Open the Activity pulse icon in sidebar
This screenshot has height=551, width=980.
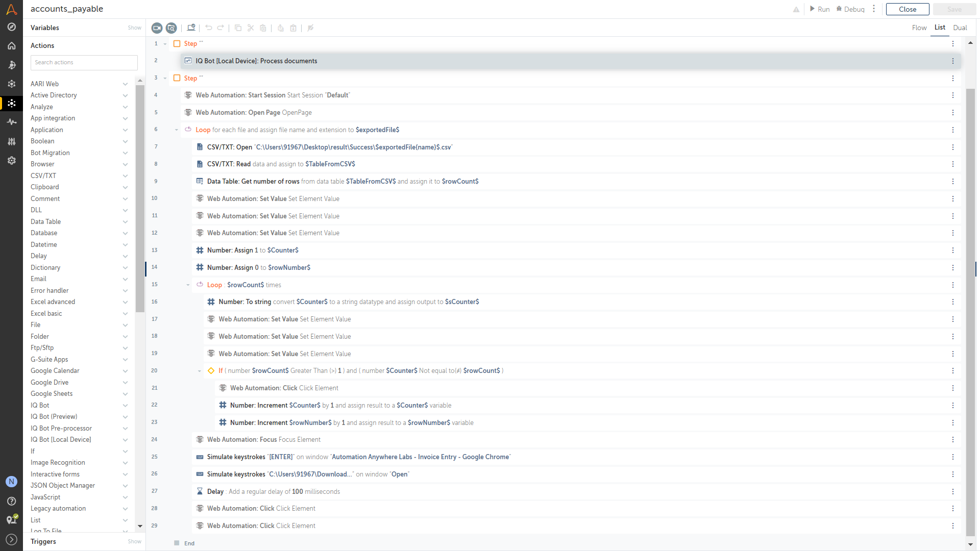coord(11,122)
